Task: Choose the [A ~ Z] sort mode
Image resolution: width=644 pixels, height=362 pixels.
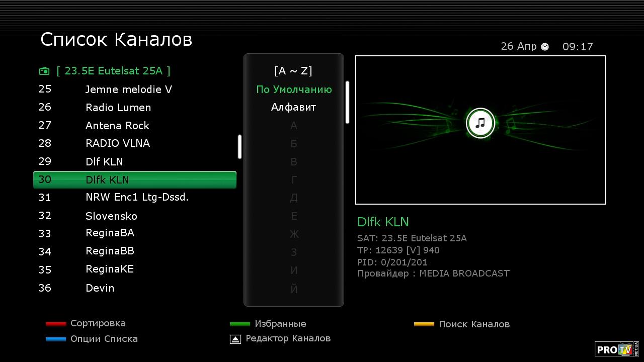Action: tap(293, 71)
